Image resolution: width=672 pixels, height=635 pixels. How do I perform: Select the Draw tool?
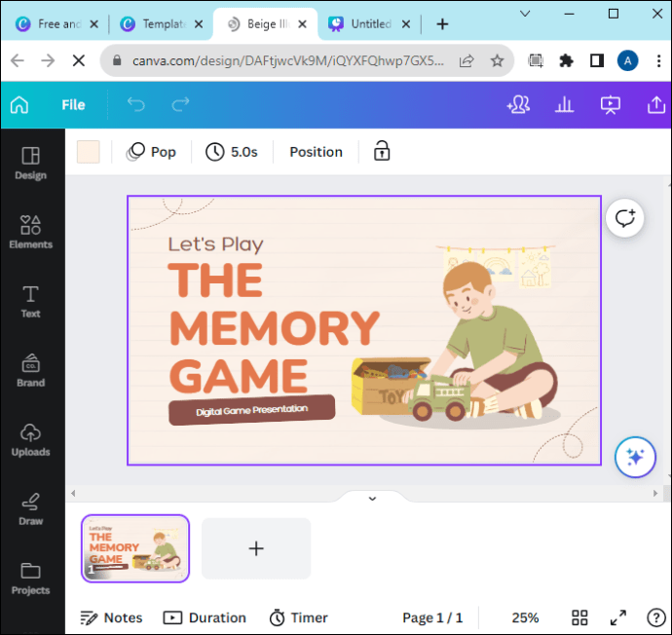pyautogui.click(x=31, y=509)
